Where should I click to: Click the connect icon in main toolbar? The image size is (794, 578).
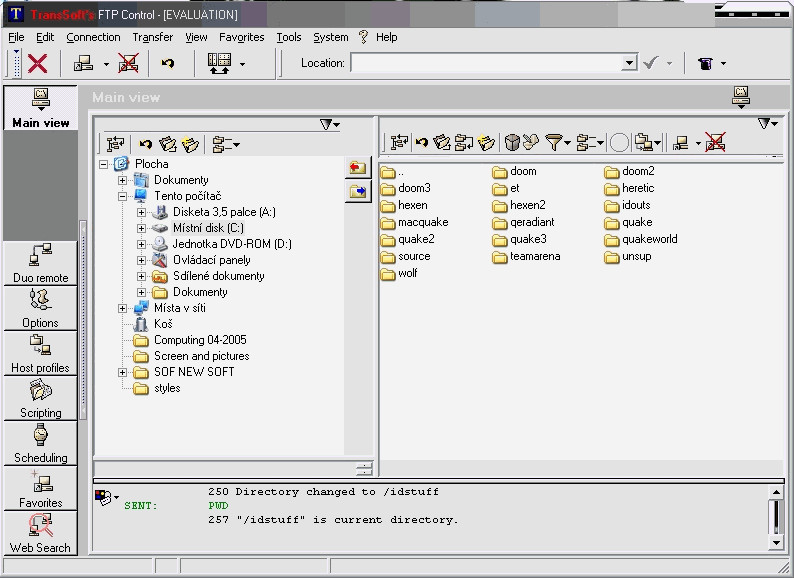tap(84, 63)
